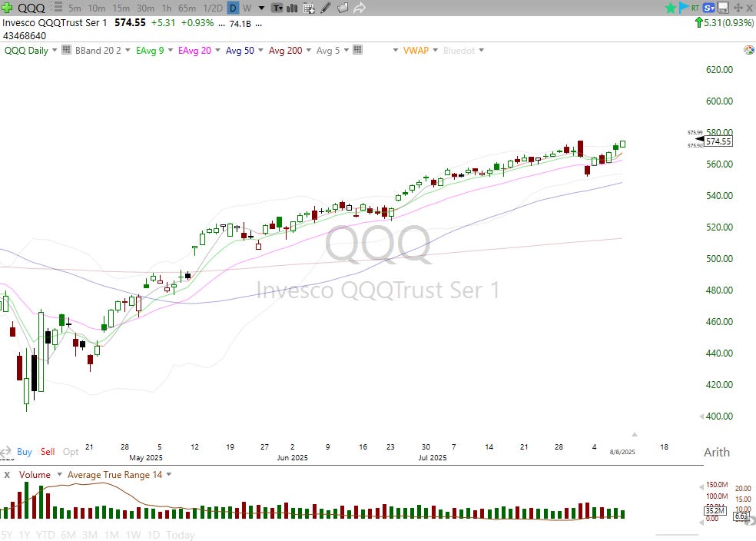
Task: Open the blue S dropdown icon
Action: (708, 8)
